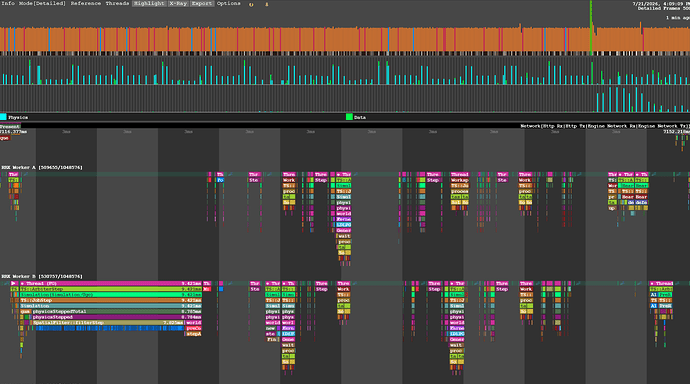Click the 7152.210ms end time label

(x=676, y=132)
